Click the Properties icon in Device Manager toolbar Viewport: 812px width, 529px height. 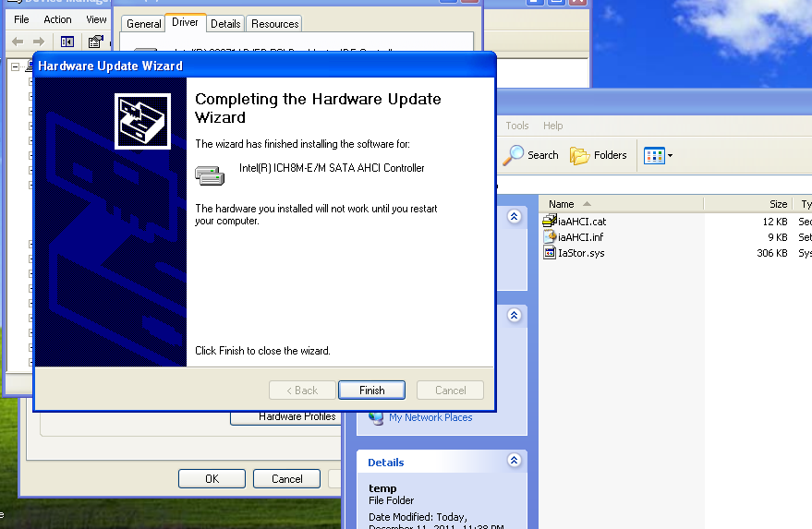coord(95,42)
